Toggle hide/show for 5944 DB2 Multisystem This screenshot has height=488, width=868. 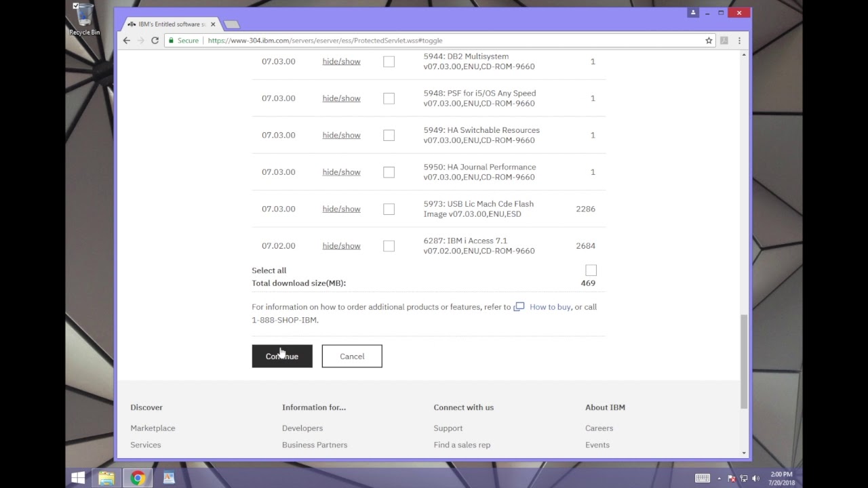click(x=341, y=62)
